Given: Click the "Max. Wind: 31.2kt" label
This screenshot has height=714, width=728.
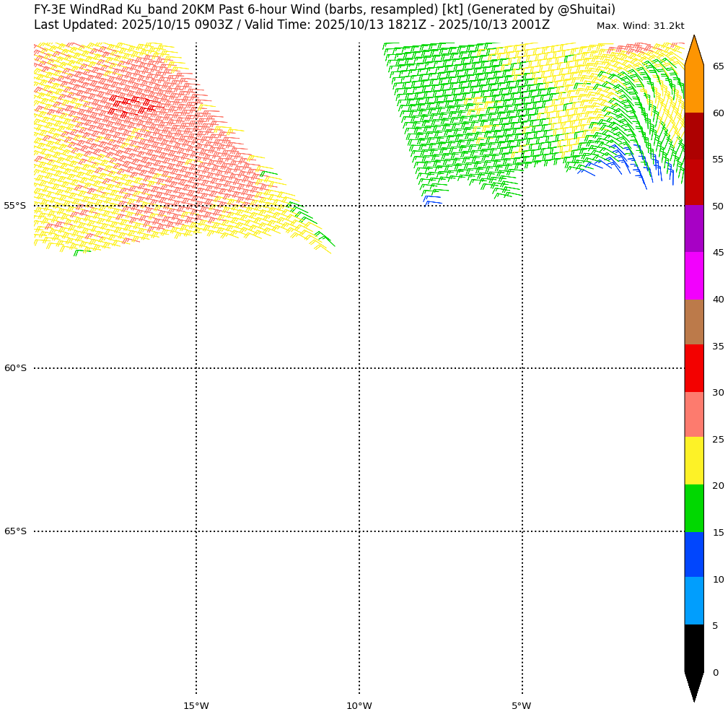Looking at the screenshot, I should pyautogui.click(x=640, y=26).
